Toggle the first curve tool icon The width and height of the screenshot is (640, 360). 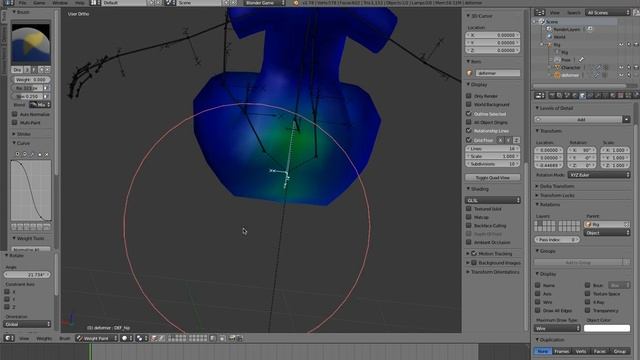[x=17, y=154]
